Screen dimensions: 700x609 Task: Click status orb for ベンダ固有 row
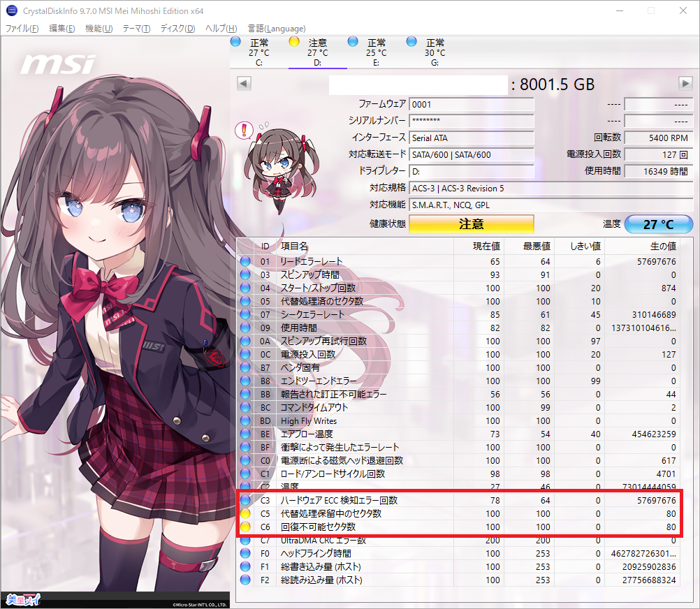point(245,367)
